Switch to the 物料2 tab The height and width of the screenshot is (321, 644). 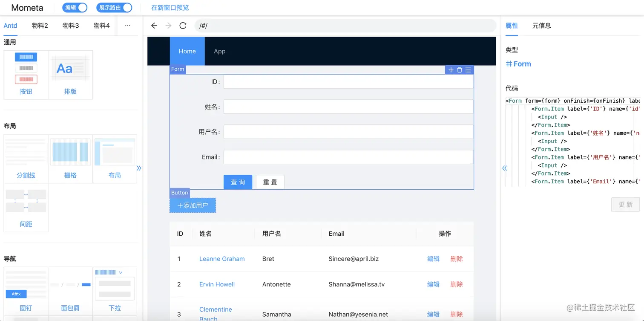click(40, 26)
